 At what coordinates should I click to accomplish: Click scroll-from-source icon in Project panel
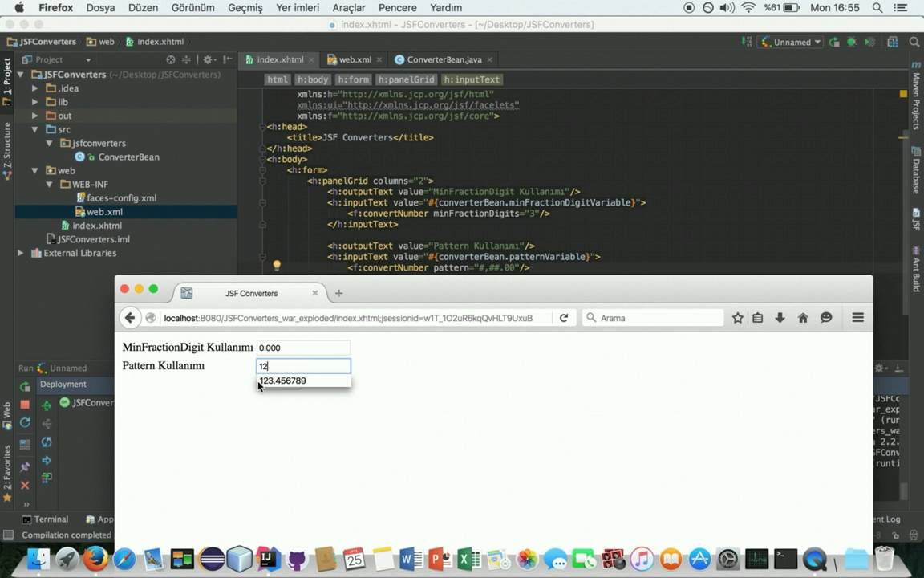[171, 59]
